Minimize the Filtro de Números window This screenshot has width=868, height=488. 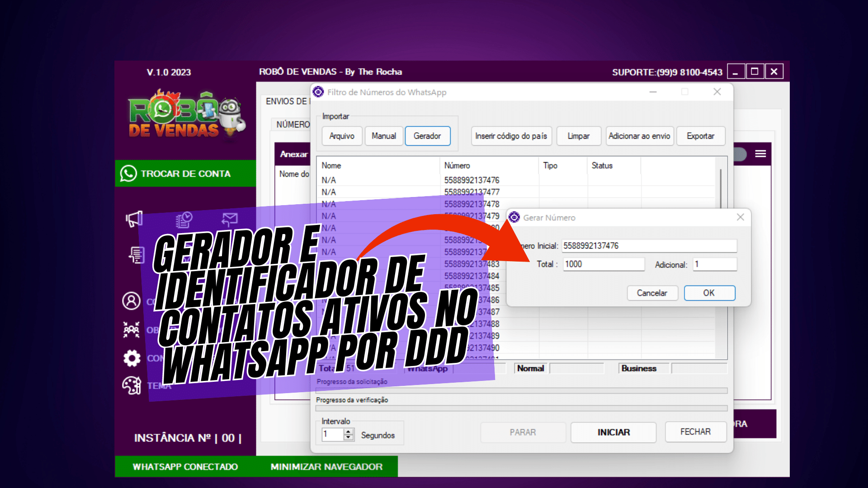[653, 92]
